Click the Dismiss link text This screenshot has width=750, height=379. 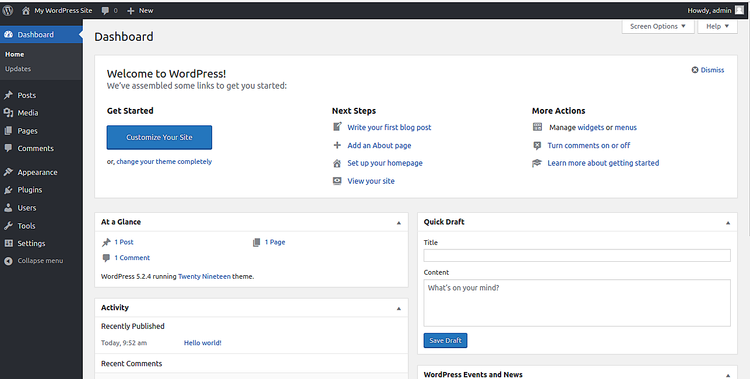coord(712,70)
